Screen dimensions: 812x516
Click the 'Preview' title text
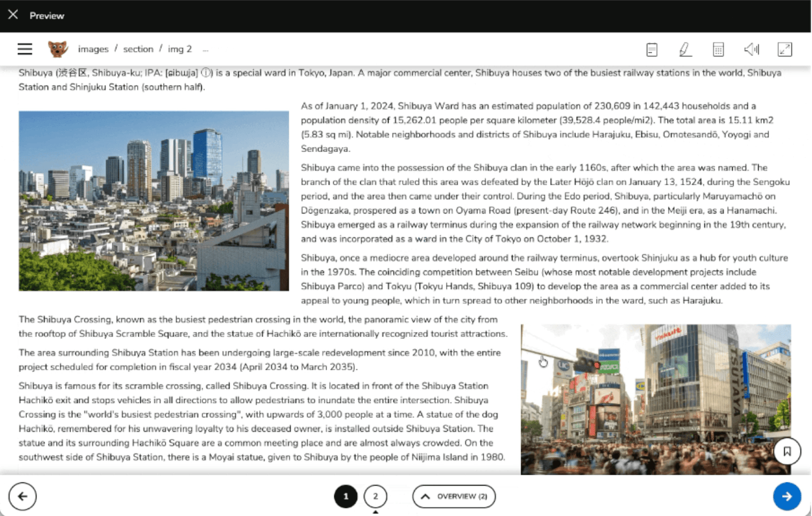point(47,16)
